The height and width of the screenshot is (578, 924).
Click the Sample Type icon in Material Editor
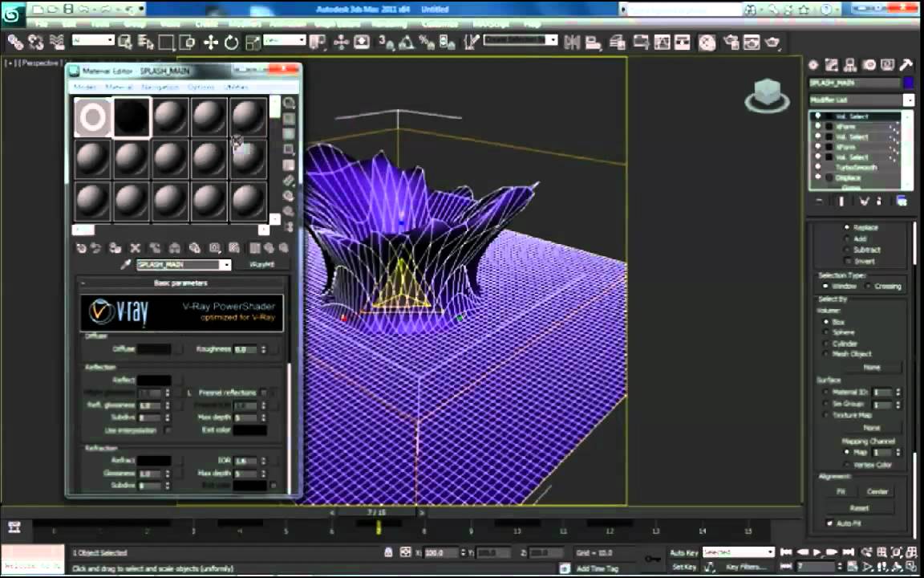coord(289,104)
